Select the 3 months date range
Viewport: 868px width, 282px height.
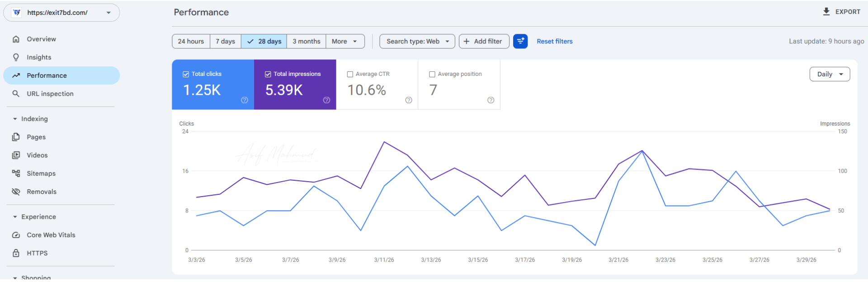[x=306, y=41]
